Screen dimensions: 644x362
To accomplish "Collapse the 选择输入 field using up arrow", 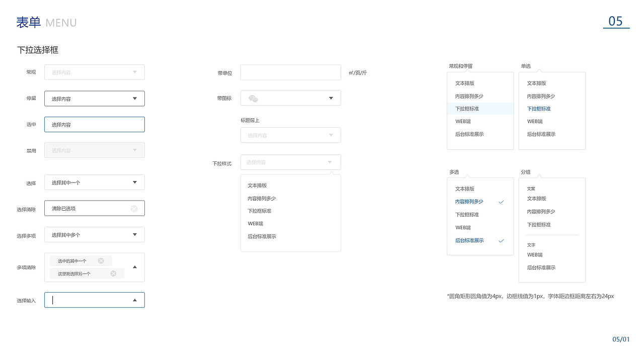I will pyautogui.click(x=135, y=300).
